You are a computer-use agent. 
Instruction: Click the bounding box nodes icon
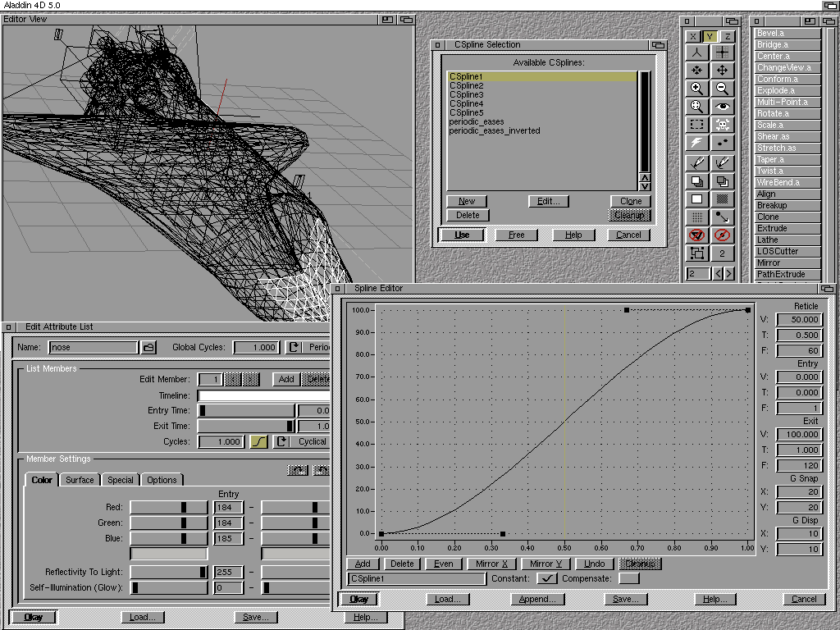click(696, 253)
